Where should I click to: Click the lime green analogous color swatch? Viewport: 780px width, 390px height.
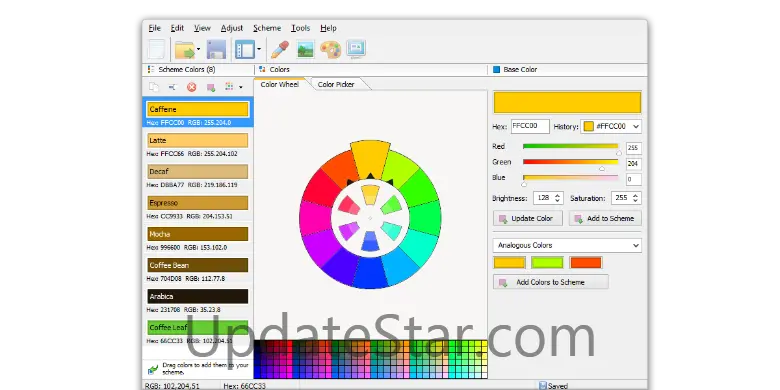click(547, 262)
